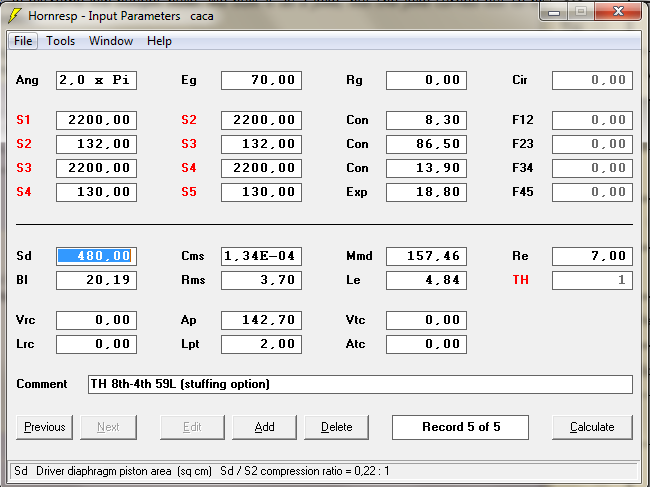650x487 pixels.
Task: Click the Re field with 7,00
Action: [x=592, y=256]
